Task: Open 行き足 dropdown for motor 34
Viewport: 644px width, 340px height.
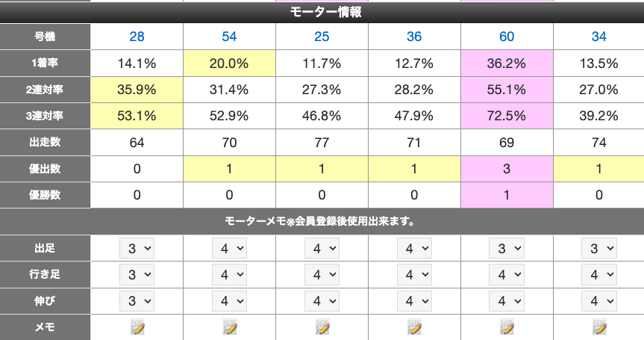Action: [x=599, y=274]
